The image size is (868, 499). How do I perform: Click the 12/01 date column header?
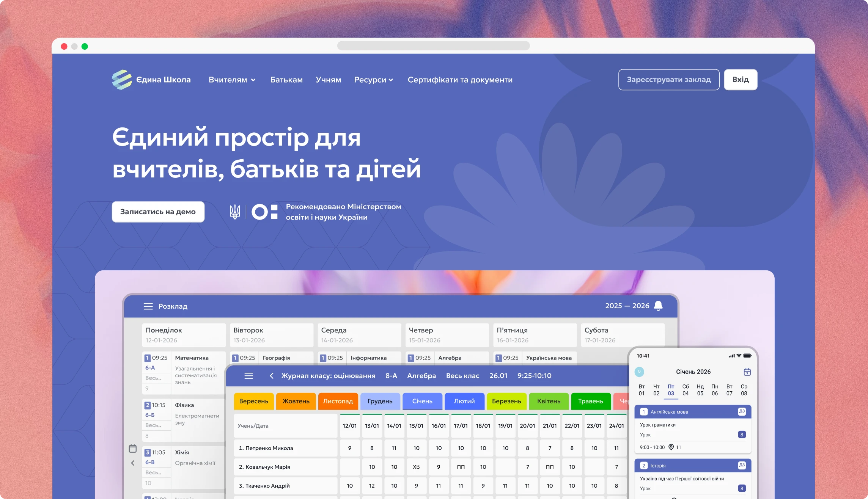[x=350, y=426]
